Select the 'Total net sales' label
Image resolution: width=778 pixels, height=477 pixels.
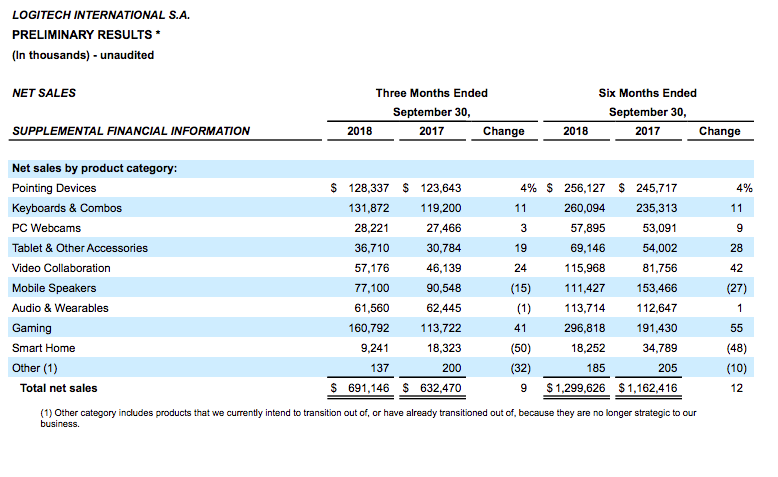59,388
